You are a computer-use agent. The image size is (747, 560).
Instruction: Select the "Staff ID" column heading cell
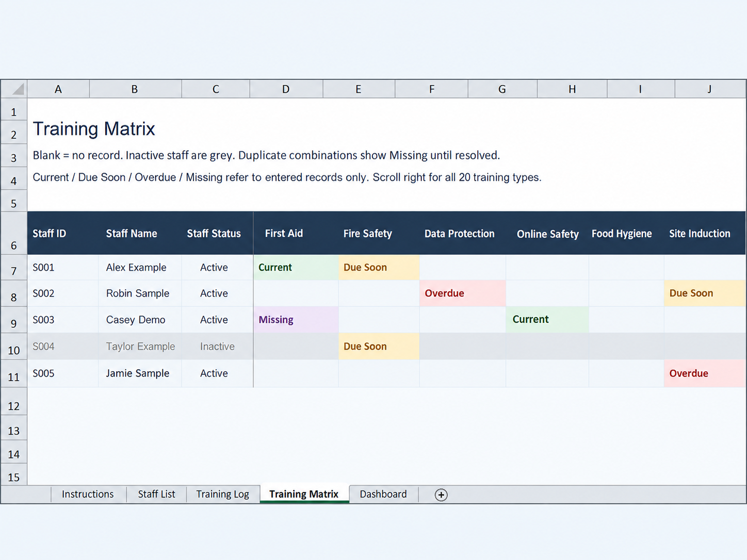coord(63,233)
